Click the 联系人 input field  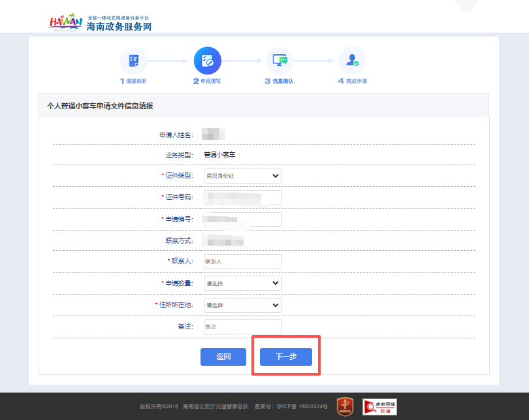(242, 261)
